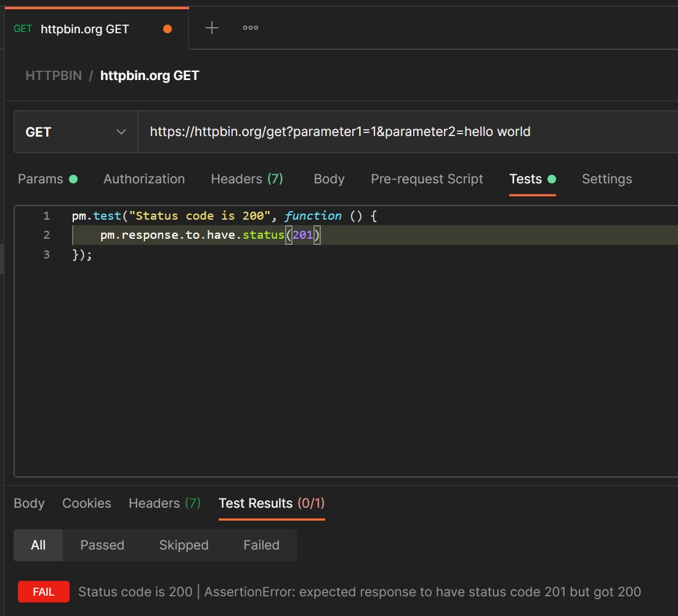Select the Tests tab
The image size is (678, 616).
[525, 179]
